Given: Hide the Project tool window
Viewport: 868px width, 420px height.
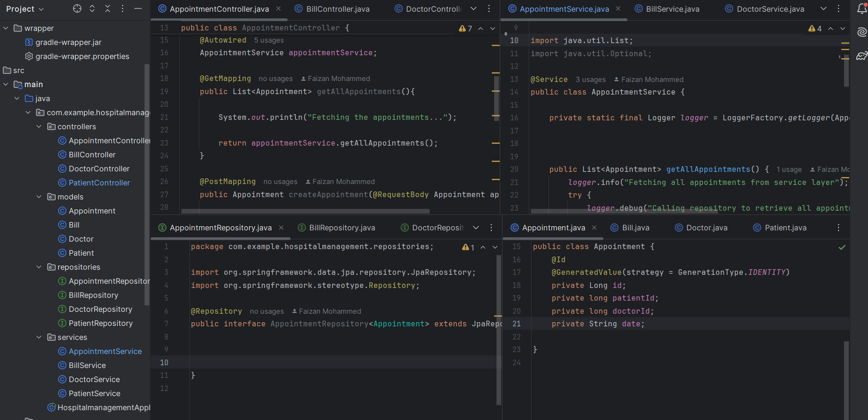Looking at the screenshot, I should coord(138,8).
